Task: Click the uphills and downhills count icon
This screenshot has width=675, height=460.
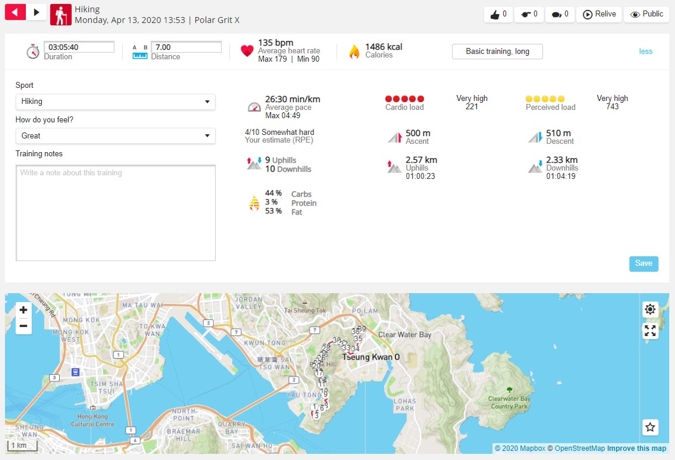Action: click(x=254, y=164)
